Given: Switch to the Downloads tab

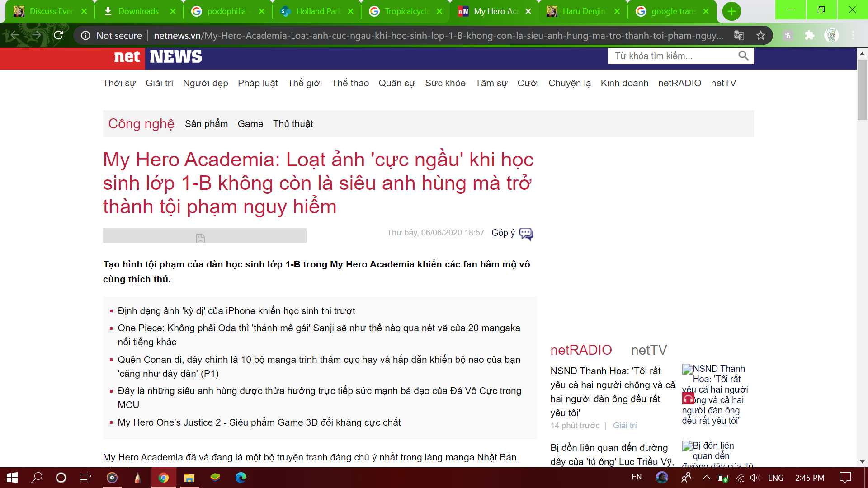Looking at the screenshot, I should point(138,11).
